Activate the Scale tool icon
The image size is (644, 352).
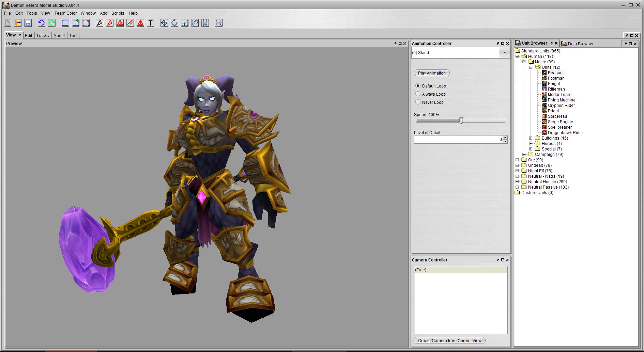pos(185,23)
